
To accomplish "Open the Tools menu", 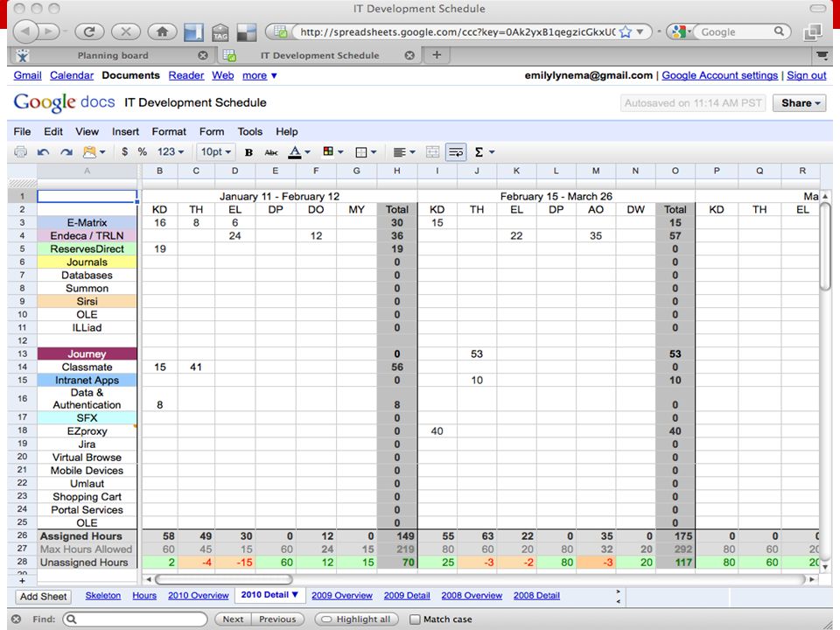I will pos(250,132).
